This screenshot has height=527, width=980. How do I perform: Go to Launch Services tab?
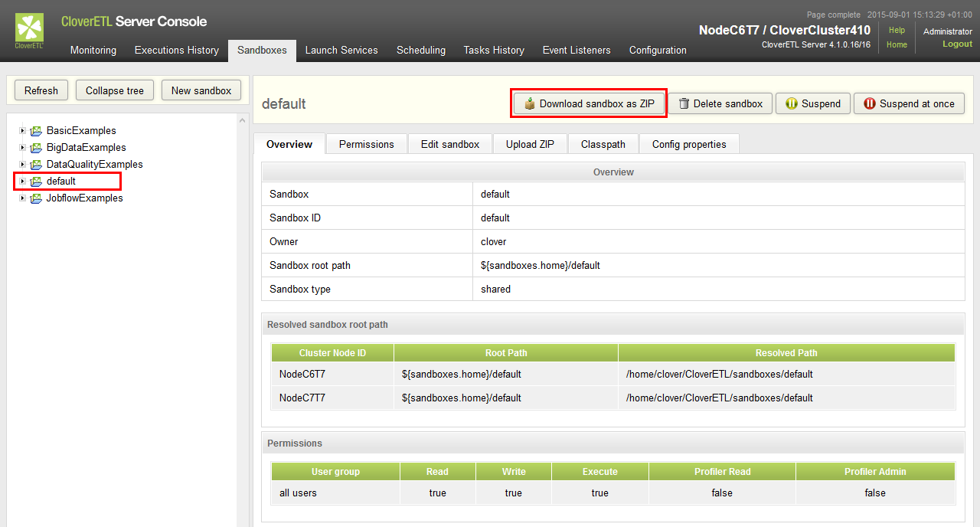tap(341, 50)
